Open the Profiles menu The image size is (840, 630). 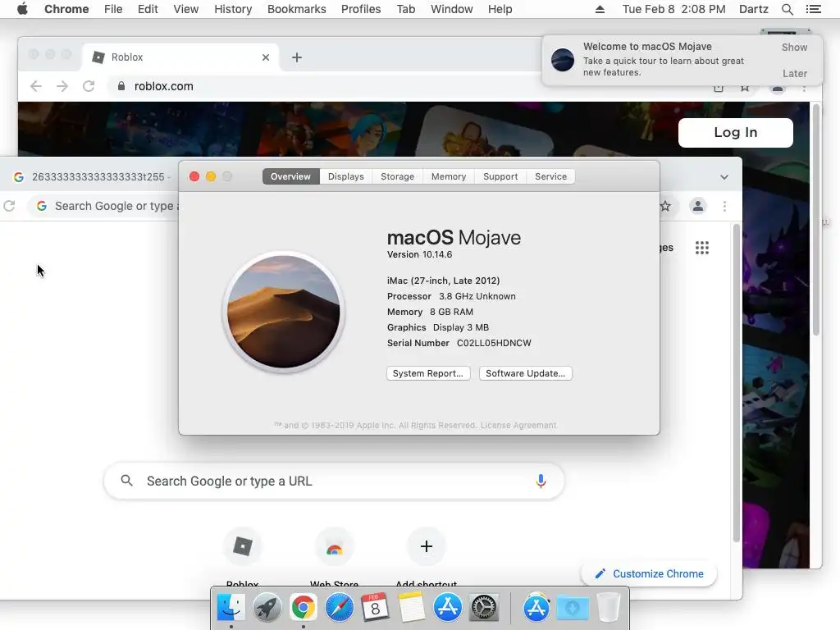pyautogui.click(x=361, y=9)
